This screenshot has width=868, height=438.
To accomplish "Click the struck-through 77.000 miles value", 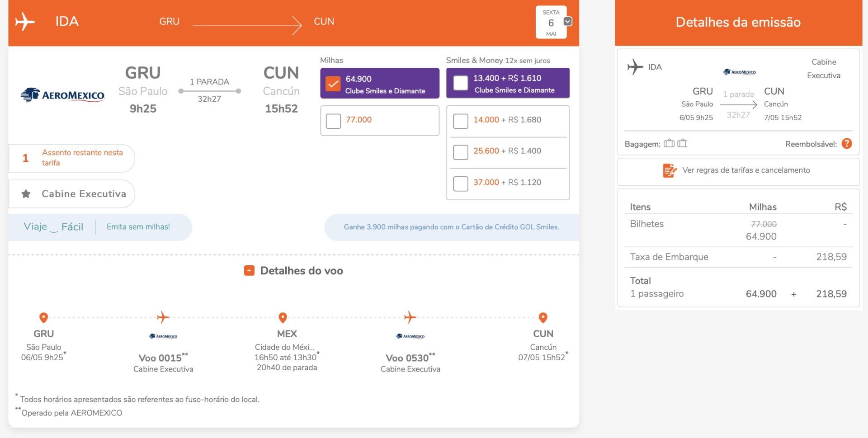I will (x=764, y=224).
